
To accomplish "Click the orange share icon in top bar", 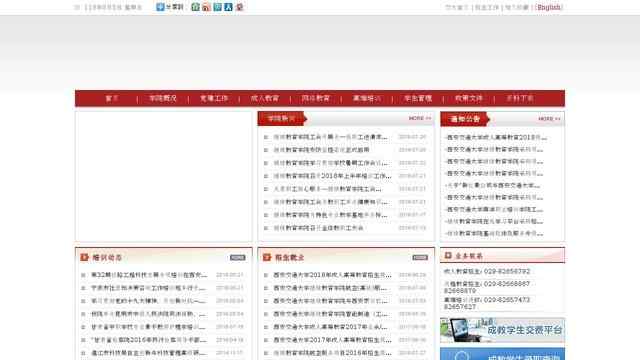I will point(207,7).
